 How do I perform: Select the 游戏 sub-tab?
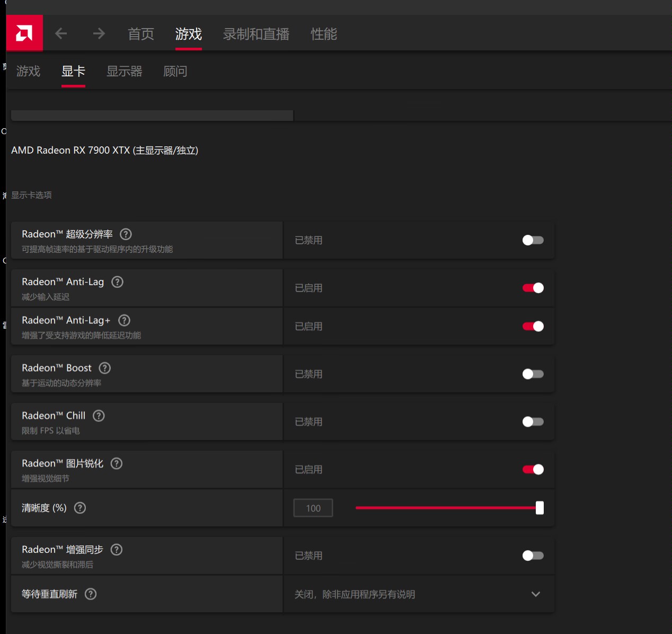click(x=28, y=71)
